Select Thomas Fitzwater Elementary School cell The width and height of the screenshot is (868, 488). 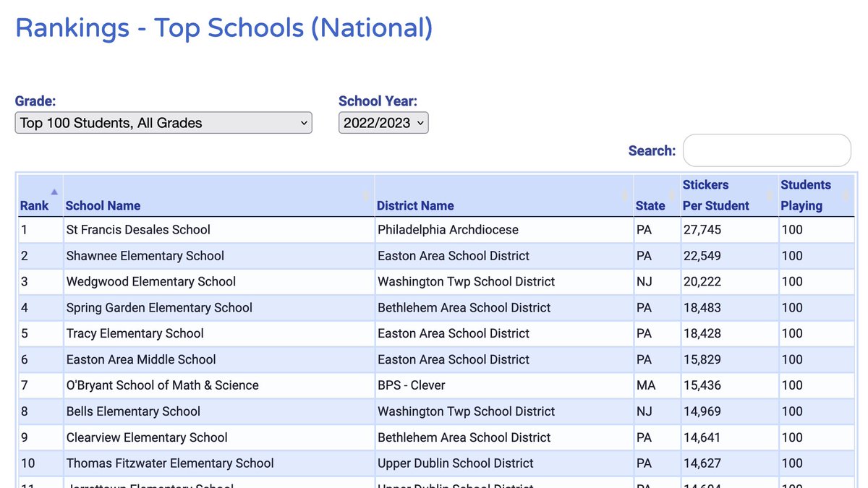[218, 463]
